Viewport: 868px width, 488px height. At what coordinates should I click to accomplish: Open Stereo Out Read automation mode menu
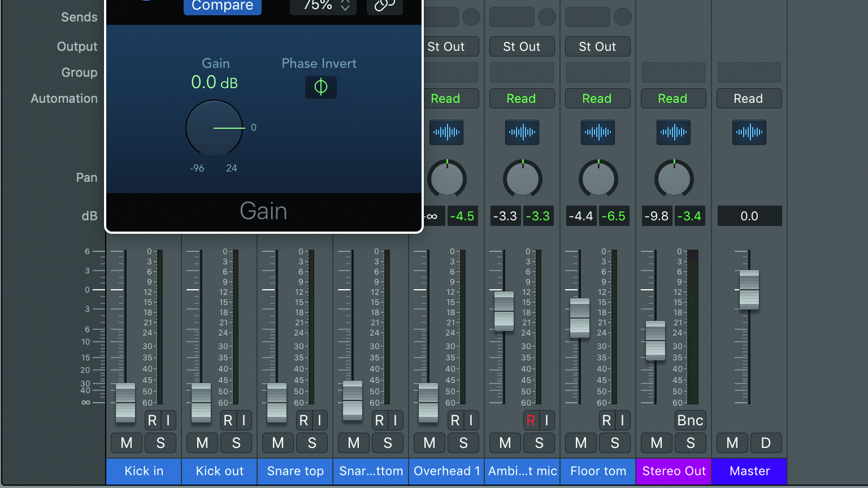pos(674,98)
